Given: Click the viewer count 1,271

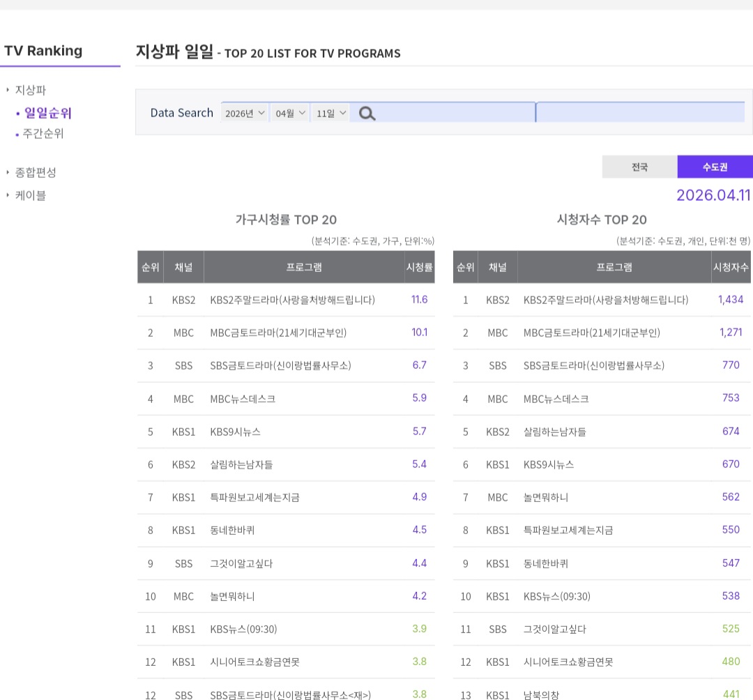Looking at the screenshot, I should pyautogui.click(x=731, y=333).
